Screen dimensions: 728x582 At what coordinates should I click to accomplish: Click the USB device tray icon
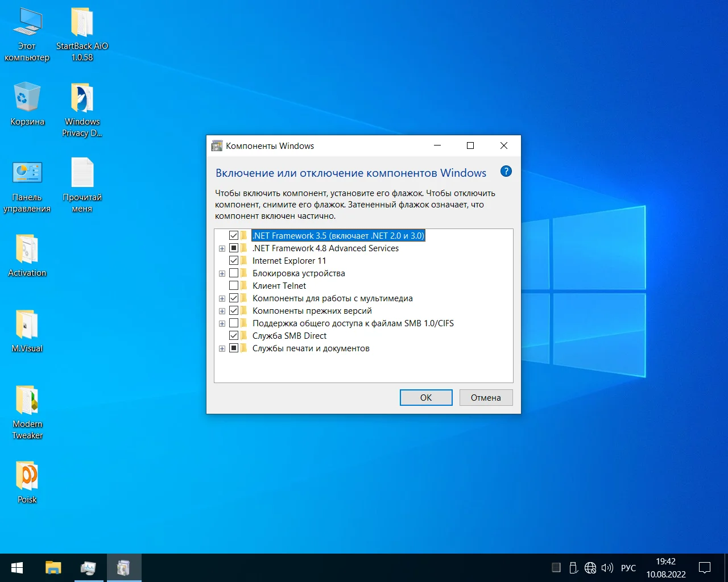[x=573, y=568]
